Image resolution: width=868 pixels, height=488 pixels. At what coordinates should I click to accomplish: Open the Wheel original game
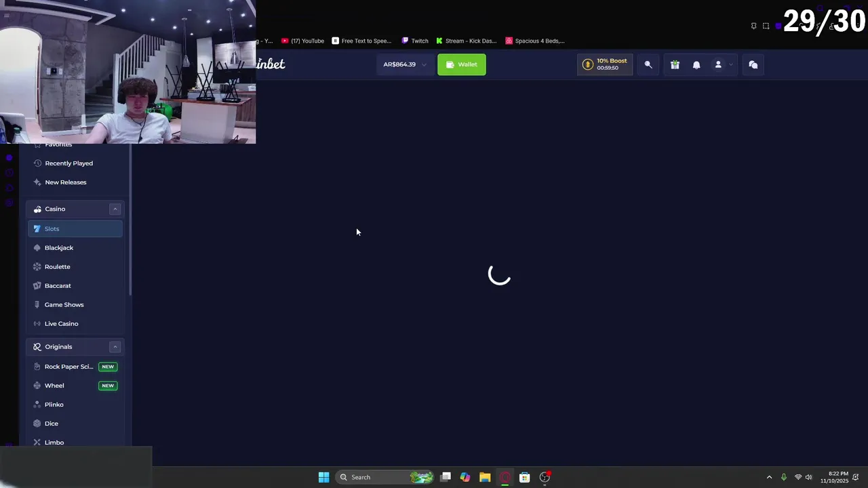[75, 386]
